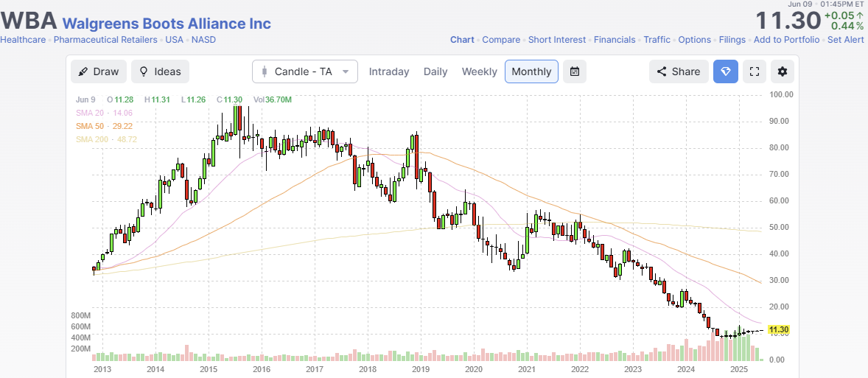This screenshot has width=868, height=378.
Task: Open the NASD exchange link
Action: pyautogui.click(x=203, y=40)
